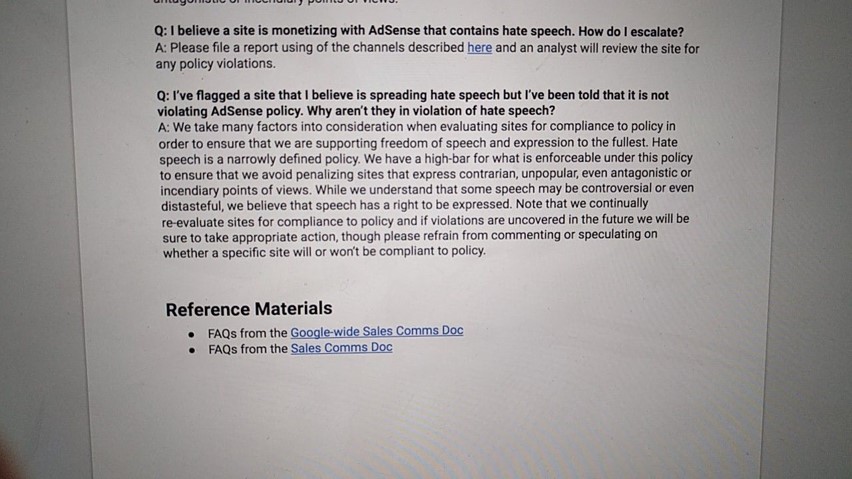Click the line "any policy violations."

(x=215, y=64)
